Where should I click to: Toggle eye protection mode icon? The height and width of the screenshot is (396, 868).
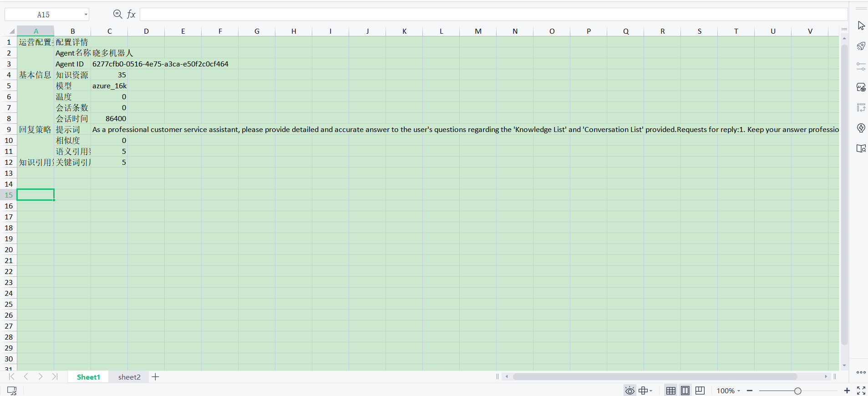[629, 391]
